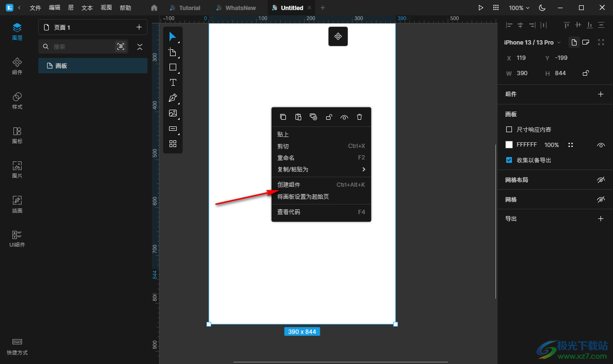This screenshot has width=613, height=364.
Task: Toggle 网格布局 visibility eye icon
Action: coord(601,180)
